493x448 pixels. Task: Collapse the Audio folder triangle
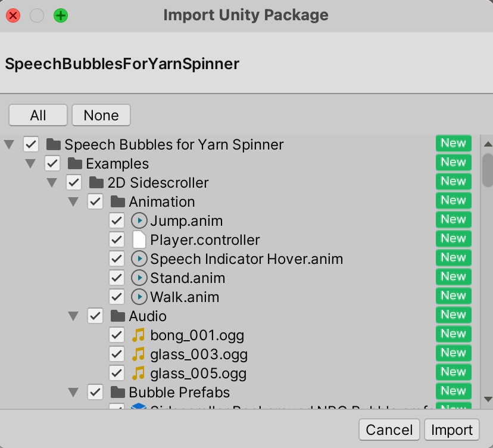pos(73,316)
